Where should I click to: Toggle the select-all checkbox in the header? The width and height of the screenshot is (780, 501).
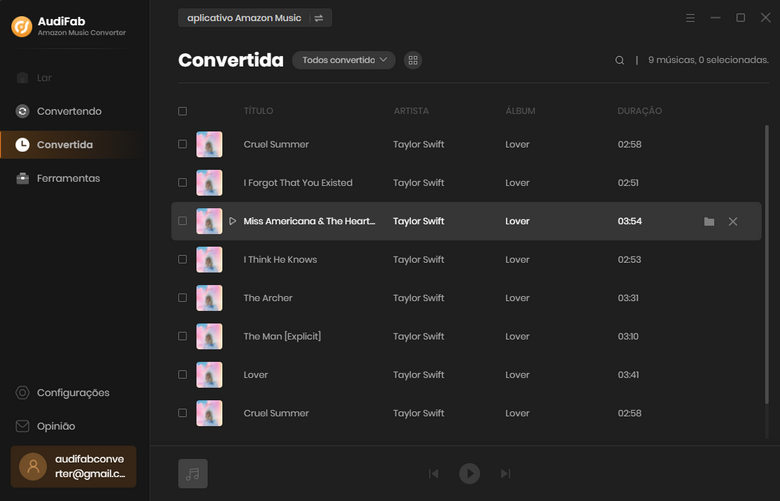point(183,111)
